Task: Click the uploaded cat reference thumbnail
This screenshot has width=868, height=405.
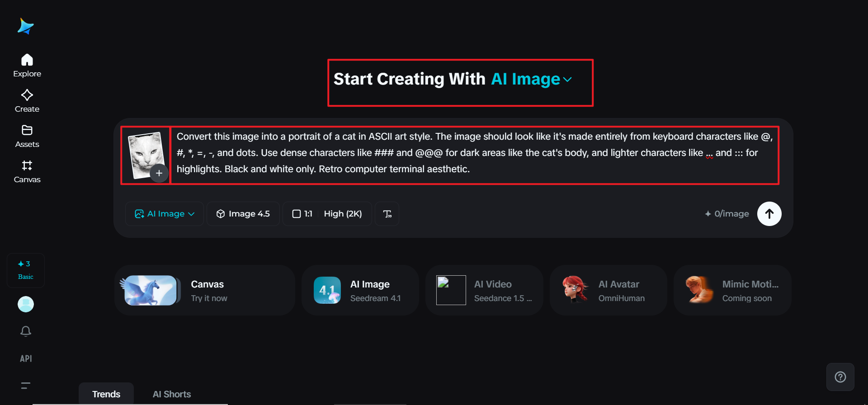Action: (145, 155)
